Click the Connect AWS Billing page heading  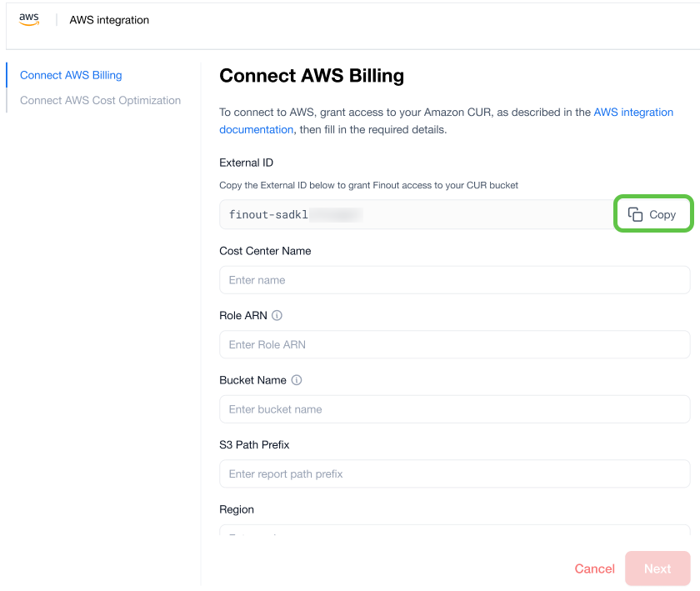[x=312, y=76]
